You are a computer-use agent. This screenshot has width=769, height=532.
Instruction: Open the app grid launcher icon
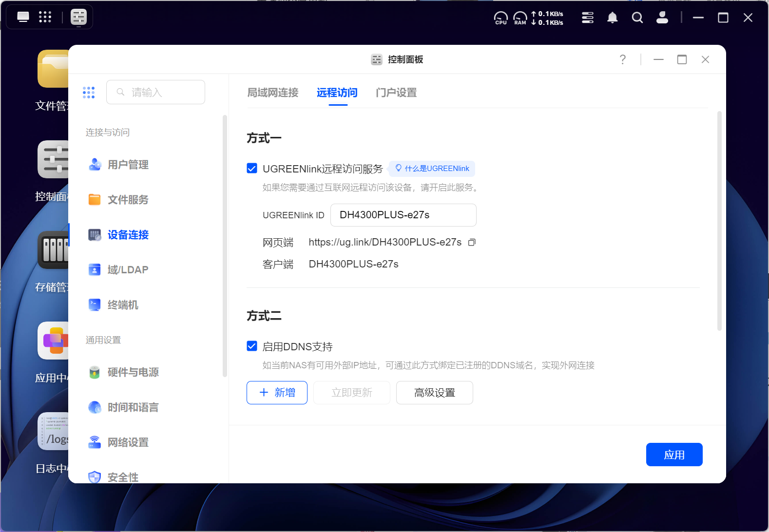coord(45,17)
